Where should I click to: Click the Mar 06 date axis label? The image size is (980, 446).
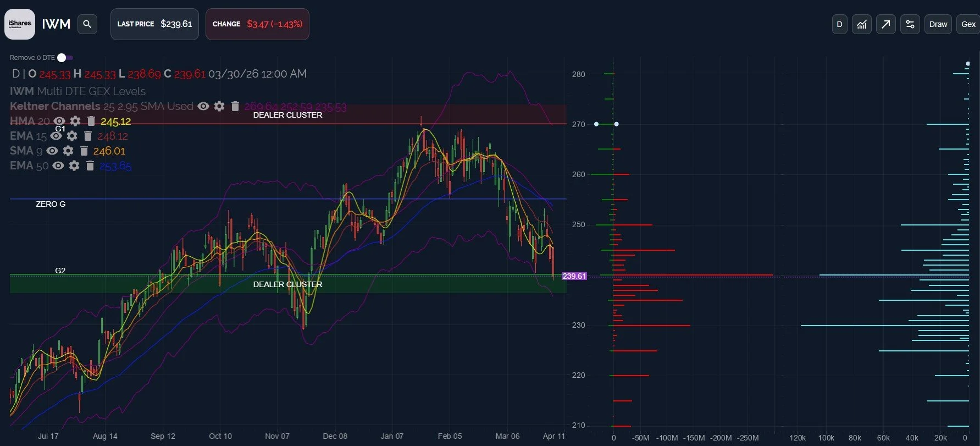[x=507, y=436]
